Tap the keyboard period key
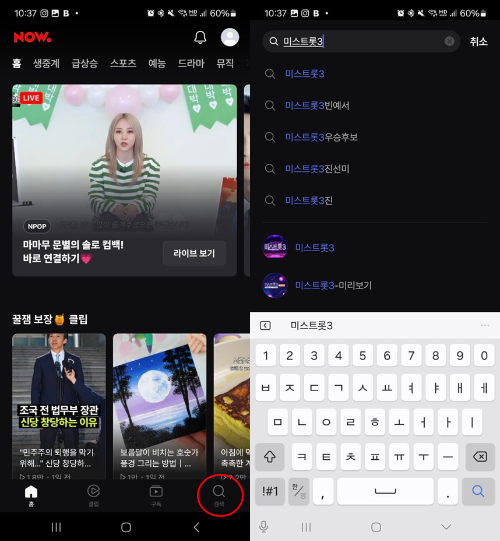Viewport: 500px width, 541px height. [448, 491]
